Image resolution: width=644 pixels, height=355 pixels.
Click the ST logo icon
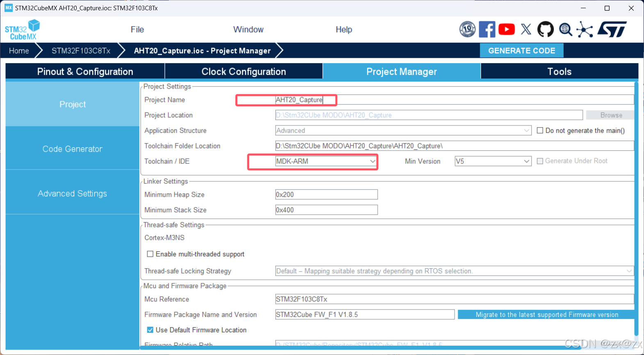pos(612,29)
